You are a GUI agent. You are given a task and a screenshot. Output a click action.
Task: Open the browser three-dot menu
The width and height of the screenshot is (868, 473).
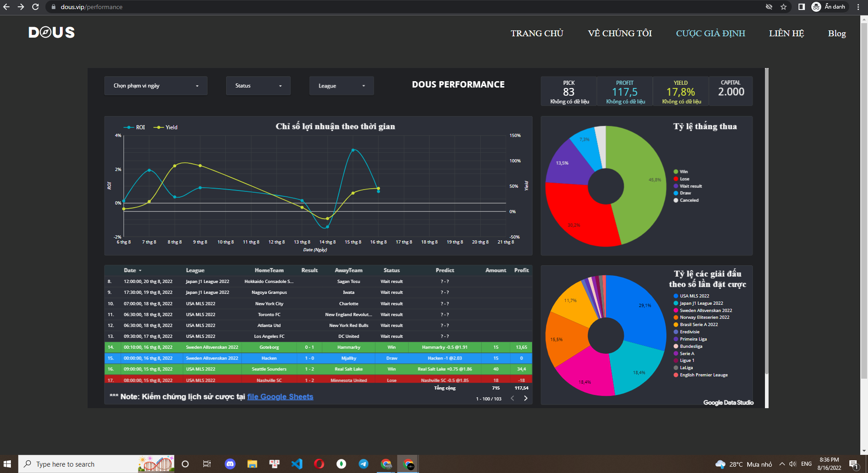tap(858, 7)
